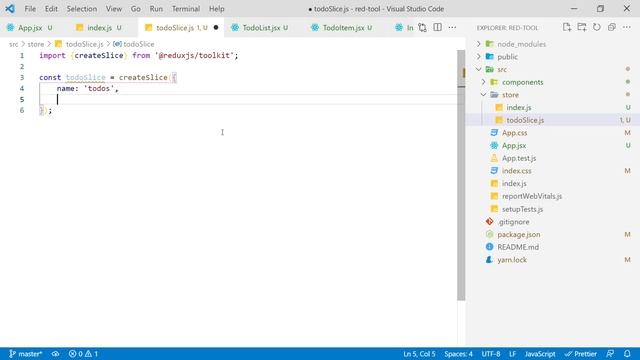Open index.css from Explorer
Screen dimensions: 640x360
point(516,171)
